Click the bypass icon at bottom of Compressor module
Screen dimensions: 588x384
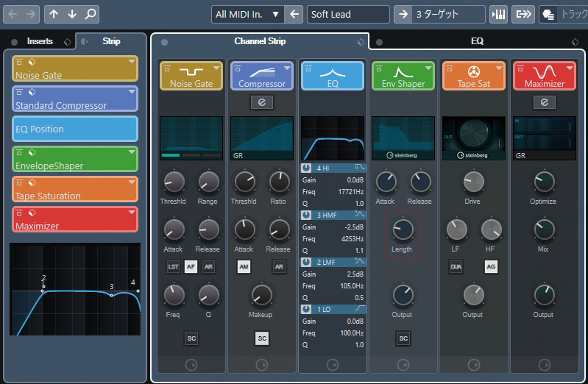click(262, 365)
